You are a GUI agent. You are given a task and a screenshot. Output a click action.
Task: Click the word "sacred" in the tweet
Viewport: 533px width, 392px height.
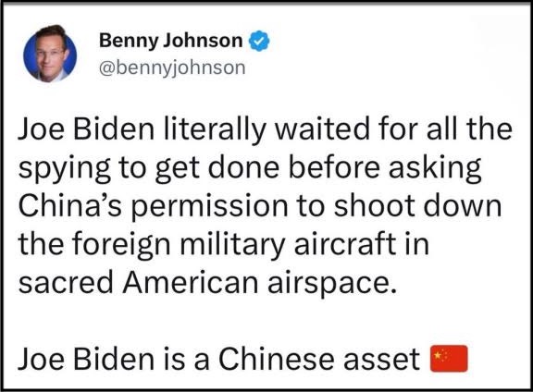tap(66, 283)
